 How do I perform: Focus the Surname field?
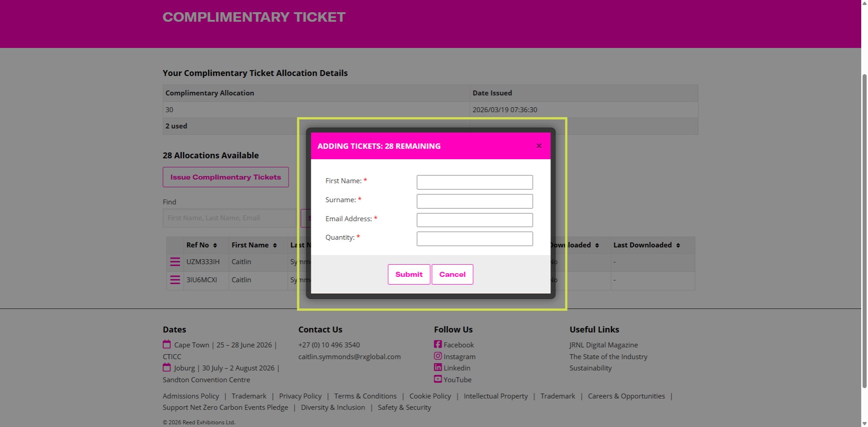pyautogui.click(x=474, y=201)
